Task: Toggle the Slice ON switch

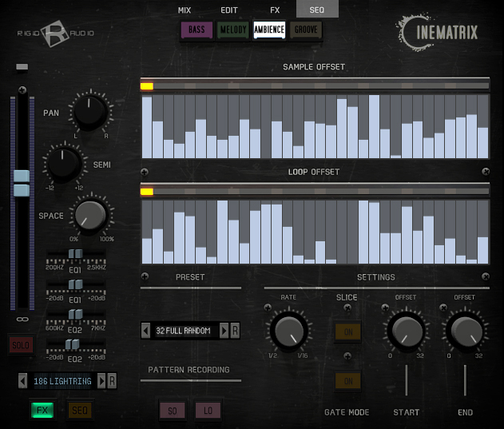Action: pyautogui.click(x=347, y=331)
